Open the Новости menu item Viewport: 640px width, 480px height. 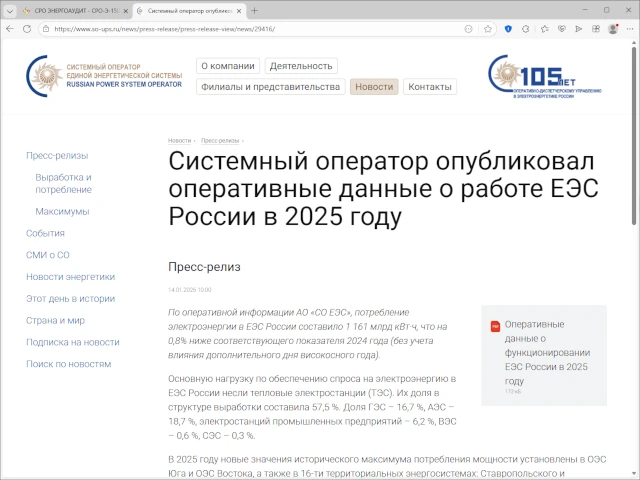point(374,87)
